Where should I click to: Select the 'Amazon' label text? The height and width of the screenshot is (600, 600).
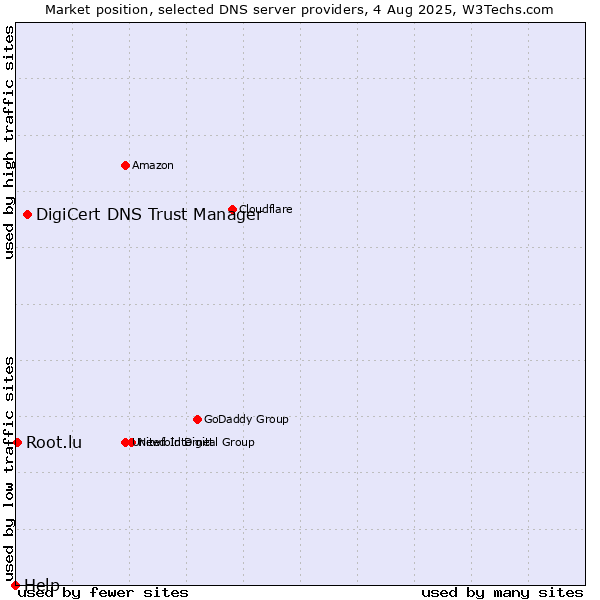click(153, 165)
